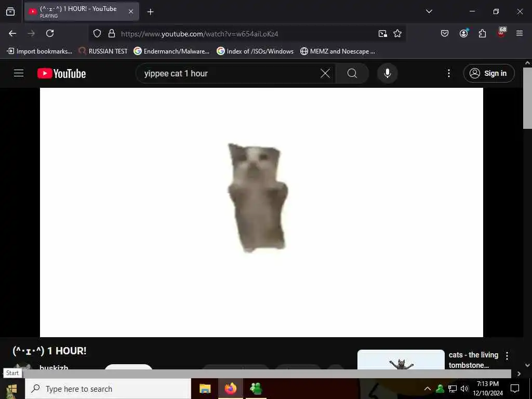Viewport: 532px width, 399px height.
Task: Open clock and calendar 7:13 PM
Action: point(487,389)
